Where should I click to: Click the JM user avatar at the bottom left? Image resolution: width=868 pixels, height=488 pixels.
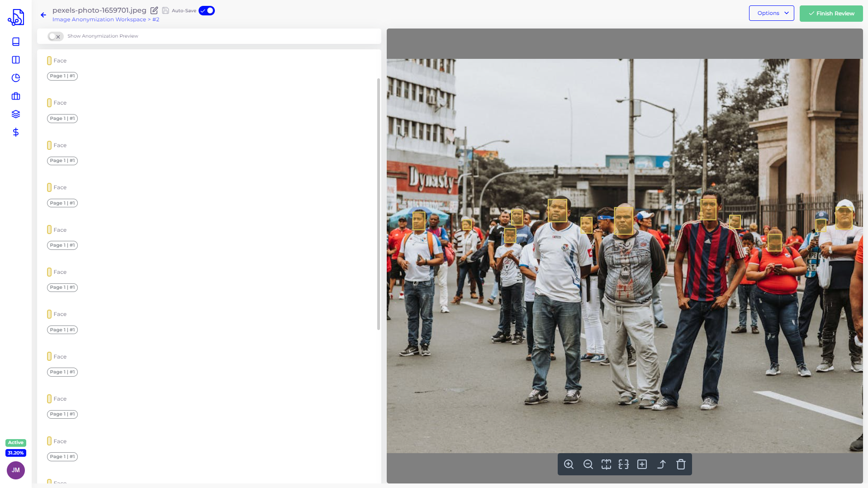click(x=15, y=470)
